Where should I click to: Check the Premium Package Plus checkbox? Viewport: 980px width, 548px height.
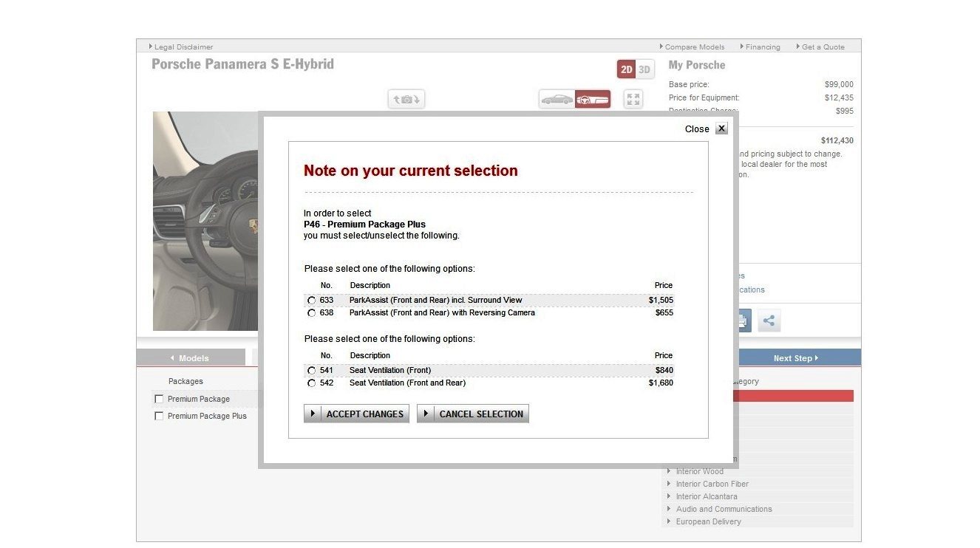pyautogui.click(x=158, y=416)
